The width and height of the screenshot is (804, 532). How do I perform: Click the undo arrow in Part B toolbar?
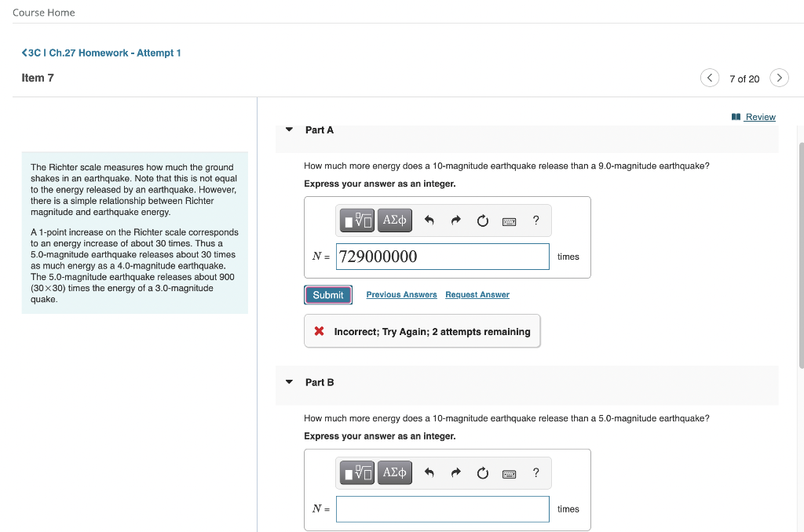(x=429, y=472)
